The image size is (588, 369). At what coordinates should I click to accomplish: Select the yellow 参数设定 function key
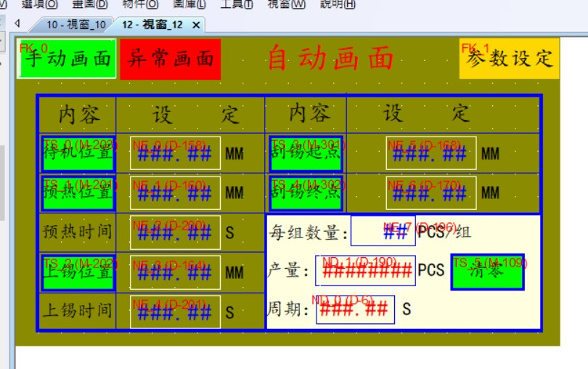tap(510, 58)
